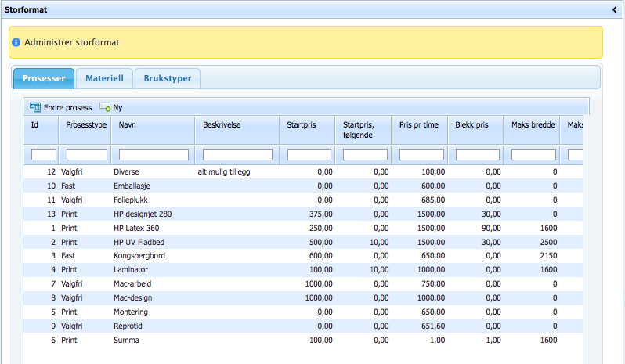Screen dimensions: 625x364
Task: Click the blue info icon in banner
Action: point(16,42)
